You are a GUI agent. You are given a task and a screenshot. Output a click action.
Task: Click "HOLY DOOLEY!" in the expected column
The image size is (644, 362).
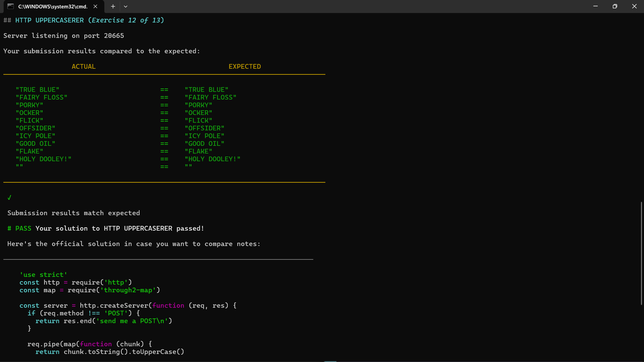pyautogui.click(x=212, y=159)
